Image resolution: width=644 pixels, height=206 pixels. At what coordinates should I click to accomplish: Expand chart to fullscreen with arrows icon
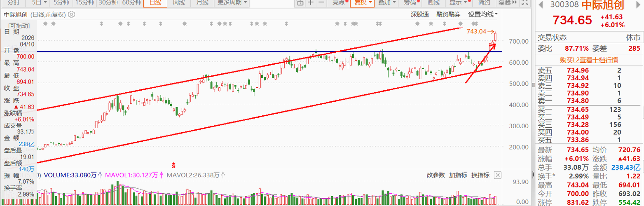coord(525,2)
